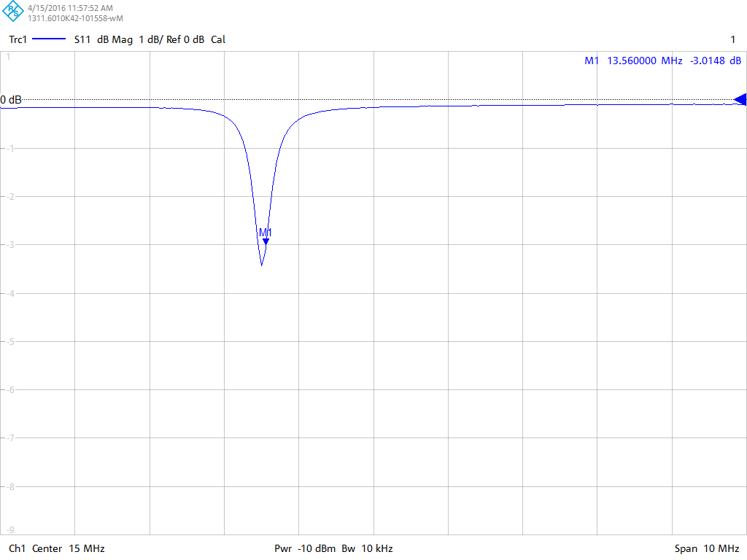Viewport: 747px width, 560px height.
Task: Click the M1 marker frequency 13.560000 MHz
Action: (x=645, y=61)
